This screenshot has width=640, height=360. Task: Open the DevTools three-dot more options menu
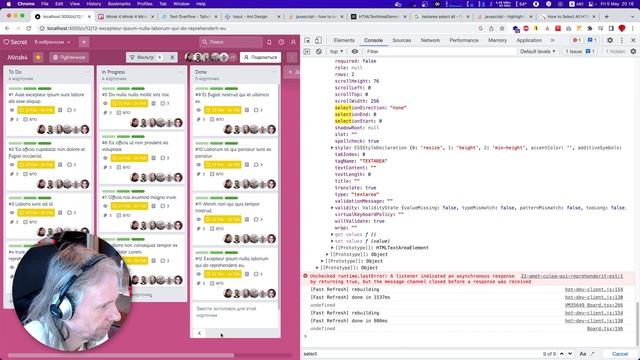click(x=622, y=40)
